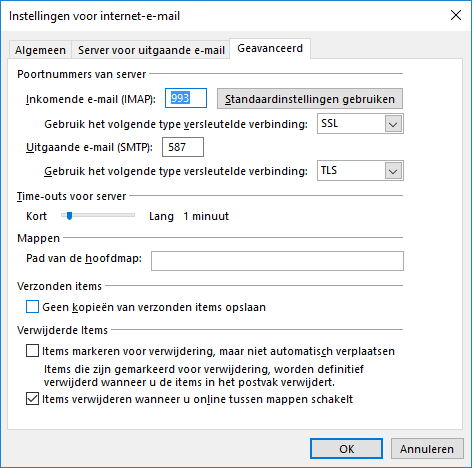The height and width of the screenshot is (468, 474).
Task: Click the server time-out slider handle
Action: 69,216
